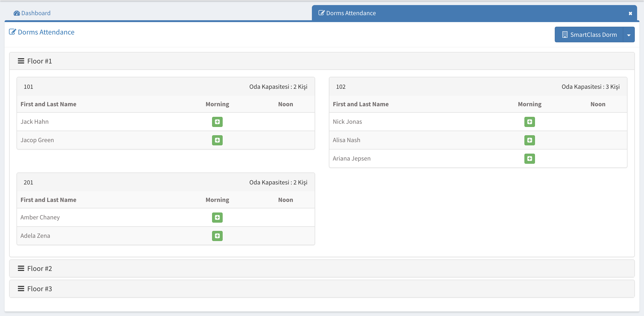The image size is (644, 316).
Task: Collapse the Floor #1 panel
Action: coord(40,61)
